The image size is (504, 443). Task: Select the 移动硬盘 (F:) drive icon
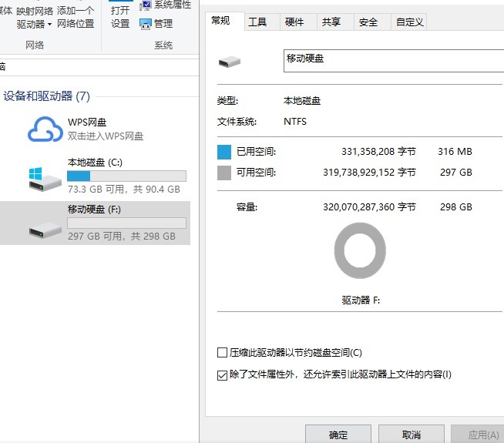(x=45, y=230)
